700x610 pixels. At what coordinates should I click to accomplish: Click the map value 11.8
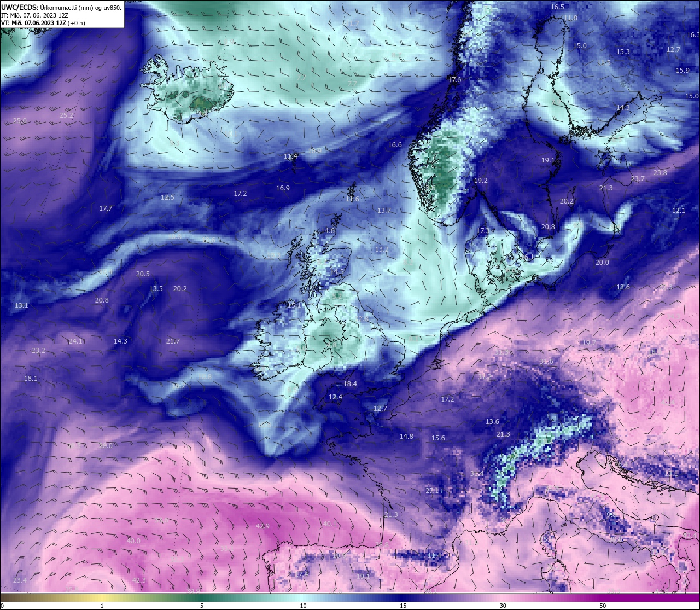[570, 18]
